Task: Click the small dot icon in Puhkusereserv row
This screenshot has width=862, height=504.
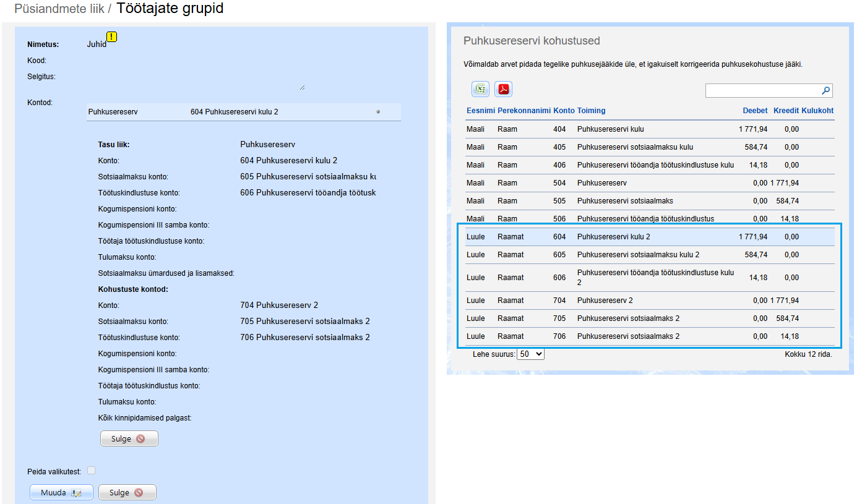Action: point(377,112)
